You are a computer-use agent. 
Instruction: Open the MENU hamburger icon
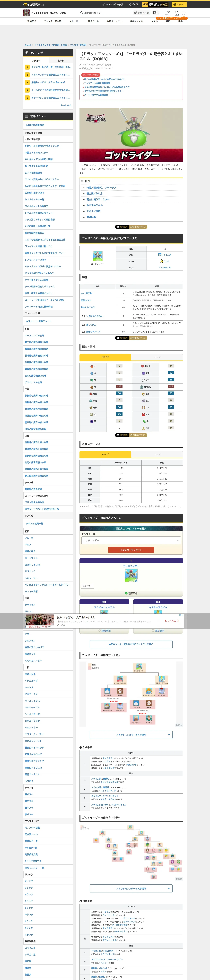pyautogui.click(x=184, y=13)
